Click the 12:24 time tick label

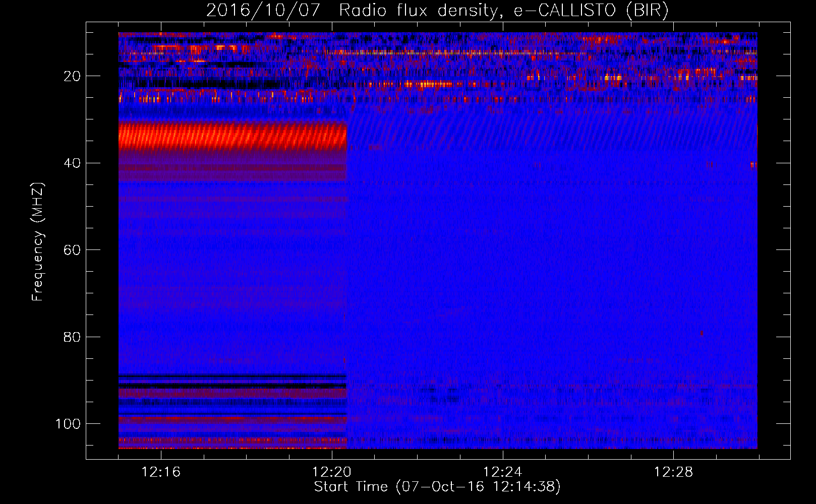click(x=503, y=472)
